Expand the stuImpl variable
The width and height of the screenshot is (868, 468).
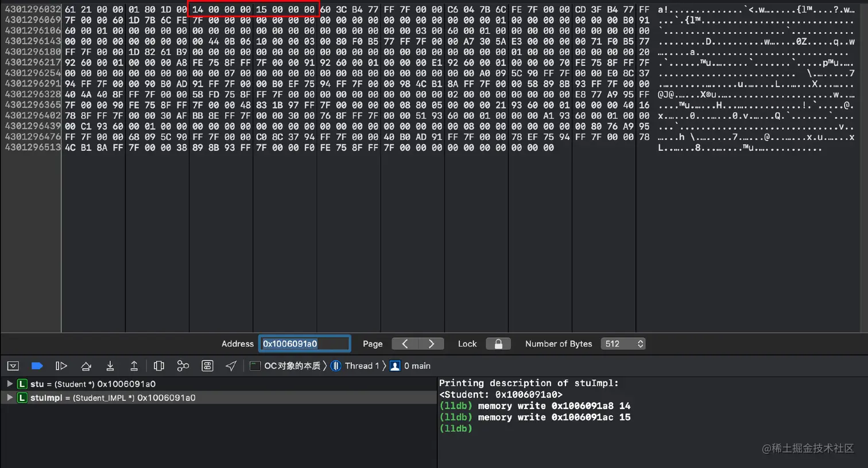10,397
